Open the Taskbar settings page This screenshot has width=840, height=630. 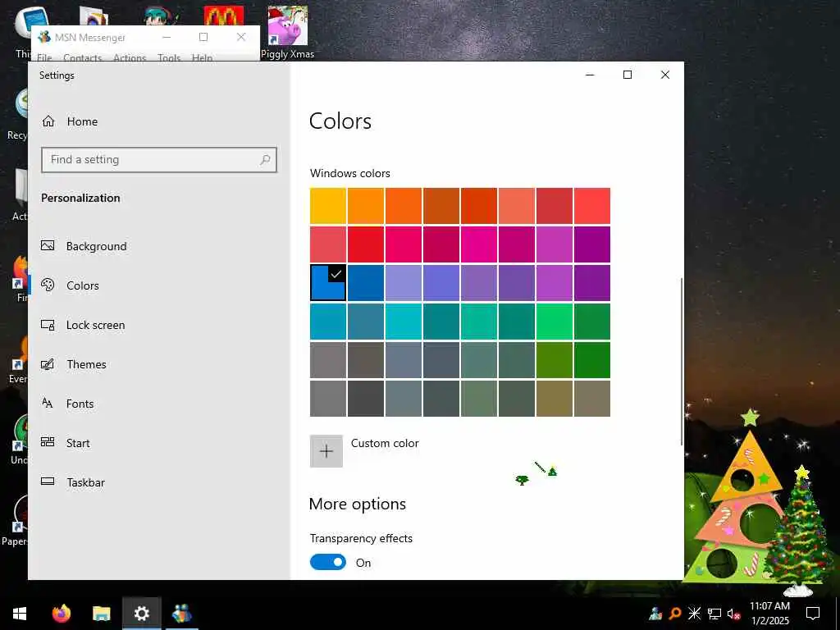73,482
